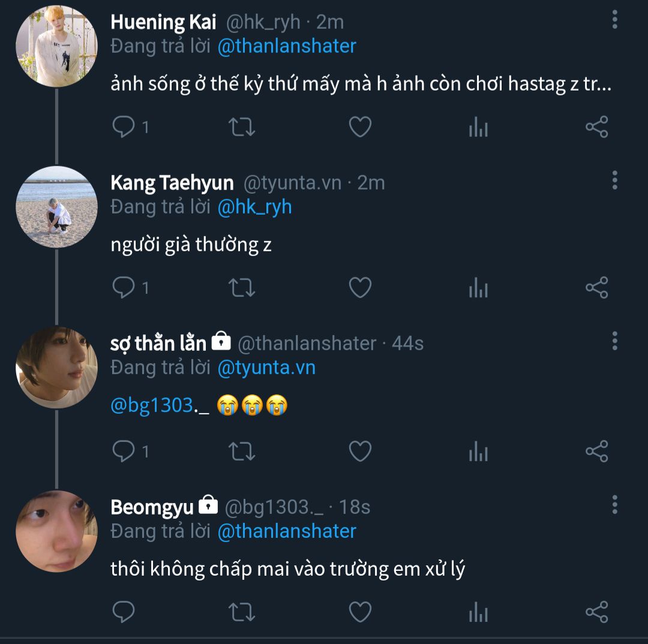Screen dimensions: 648x644
Task: Like Kang Taehyun's reply
Action: coord(360,288)
